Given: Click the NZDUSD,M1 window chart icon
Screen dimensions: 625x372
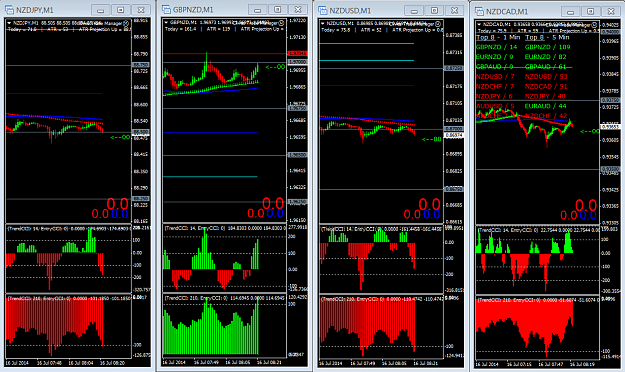Looking at the screenshot, I should (323, 10).
